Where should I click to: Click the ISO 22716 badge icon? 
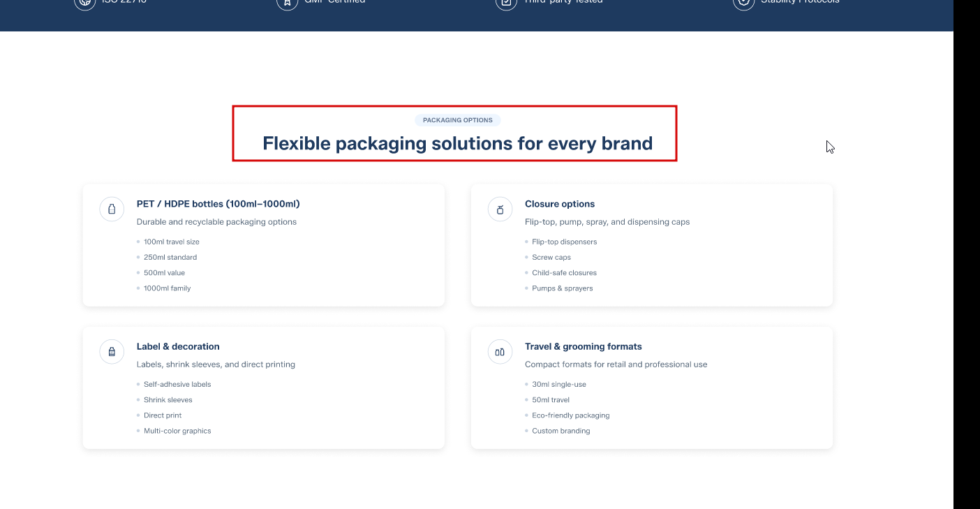point(84,2)
